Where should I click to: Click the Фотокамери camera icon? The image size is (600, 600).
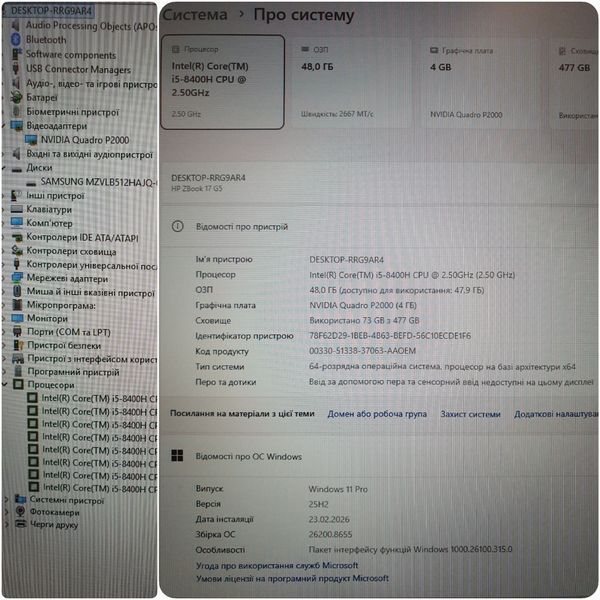click(x=21, y=512)
